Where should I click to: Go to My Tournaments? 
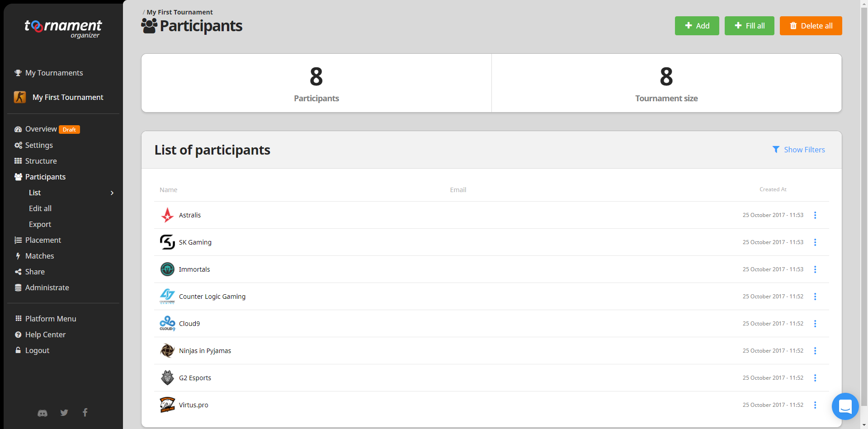tap(54, 73)
